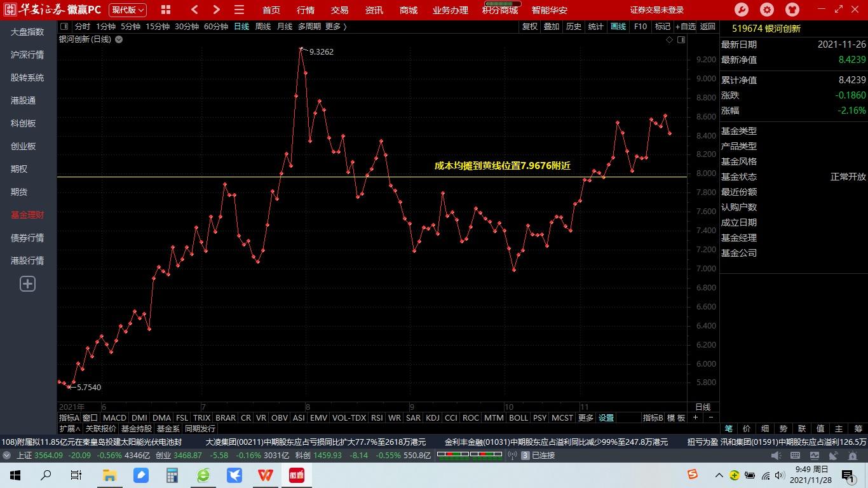
Task: Go forward with the right arrow
Action: coord(217,10)
